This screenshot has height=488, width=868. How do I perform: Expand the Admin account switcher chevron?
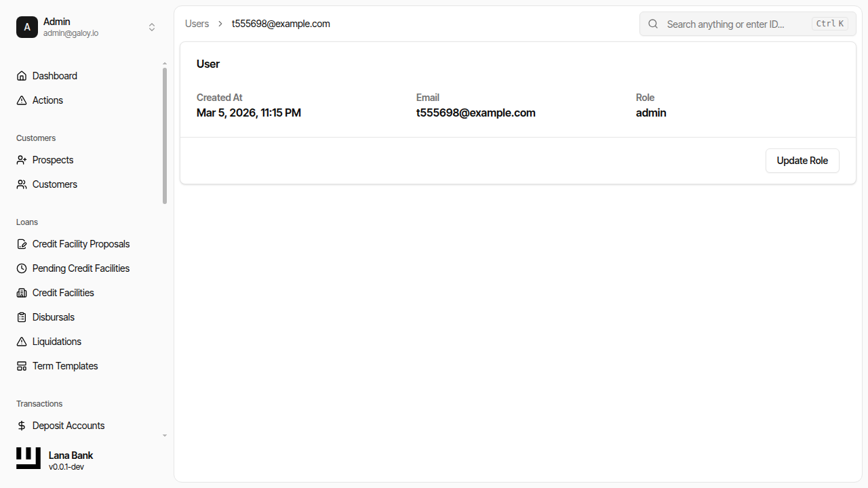[x=152, y=27]
